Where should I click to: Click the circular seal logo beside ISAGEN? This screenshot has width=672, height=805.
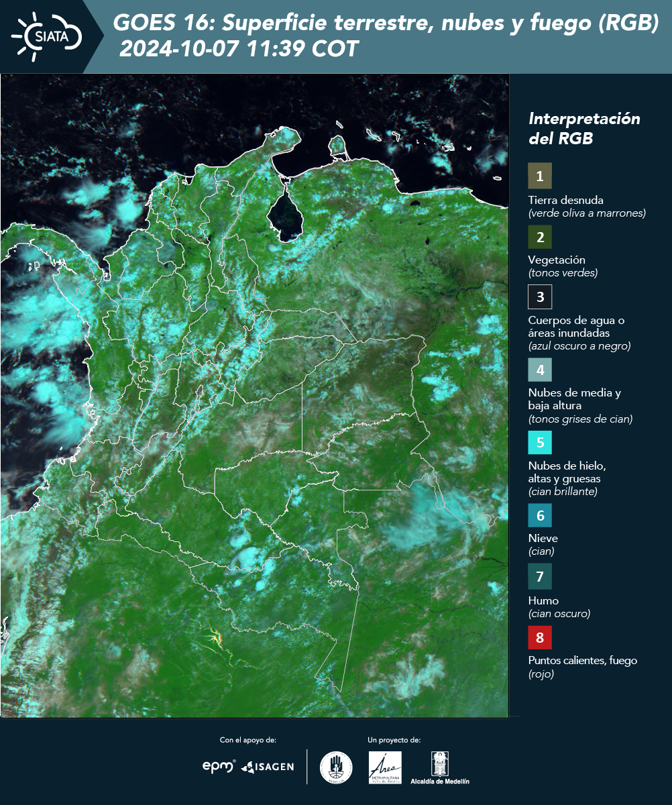[336, 767]
